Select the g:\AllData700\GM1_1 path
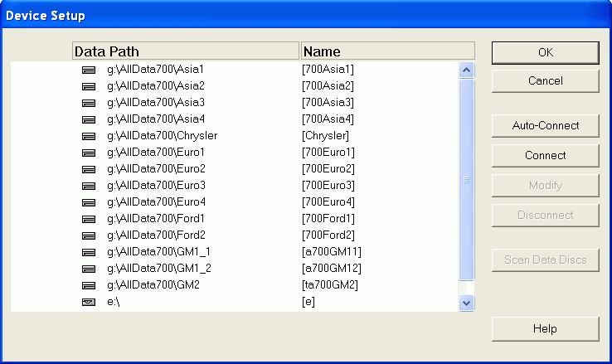612x364 pixels. point(159,252)
